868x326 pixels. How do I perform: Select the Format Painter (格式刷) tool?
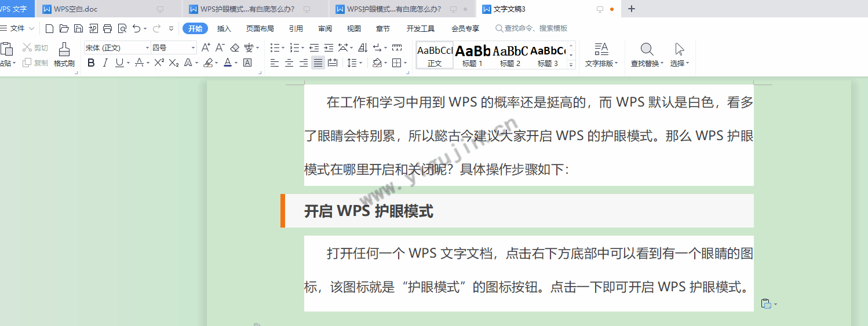click(x=64, y=55)
